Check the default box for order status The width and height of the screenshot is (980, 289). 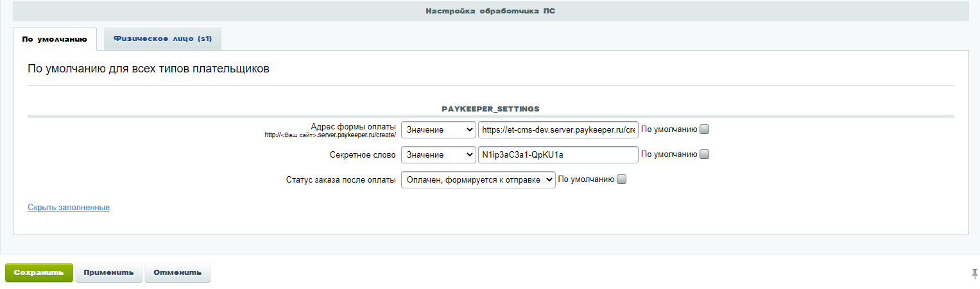pyautogui.click(x=621, y=180)
